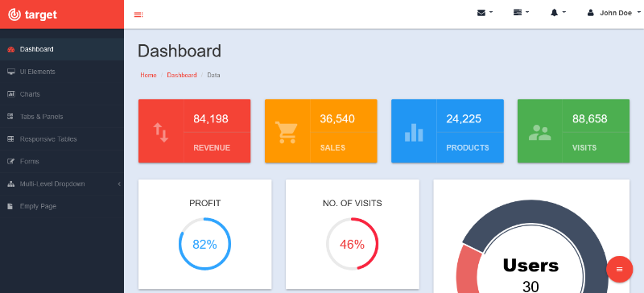The image size is (644, 293).
Task: Open the tasks list dropdown icon
Action: click(x=521, y=13)
